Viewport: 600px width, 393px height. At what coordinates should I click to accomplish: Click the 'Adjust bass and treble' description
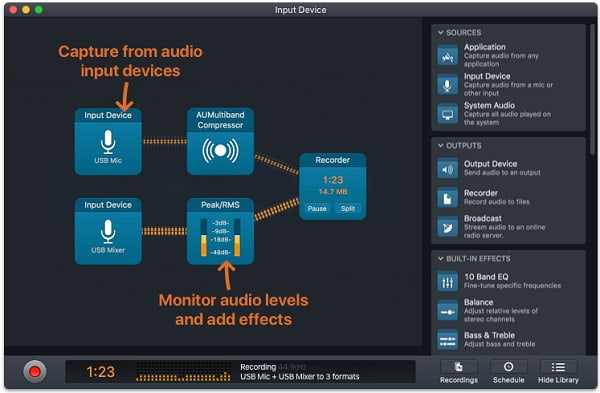499,344
